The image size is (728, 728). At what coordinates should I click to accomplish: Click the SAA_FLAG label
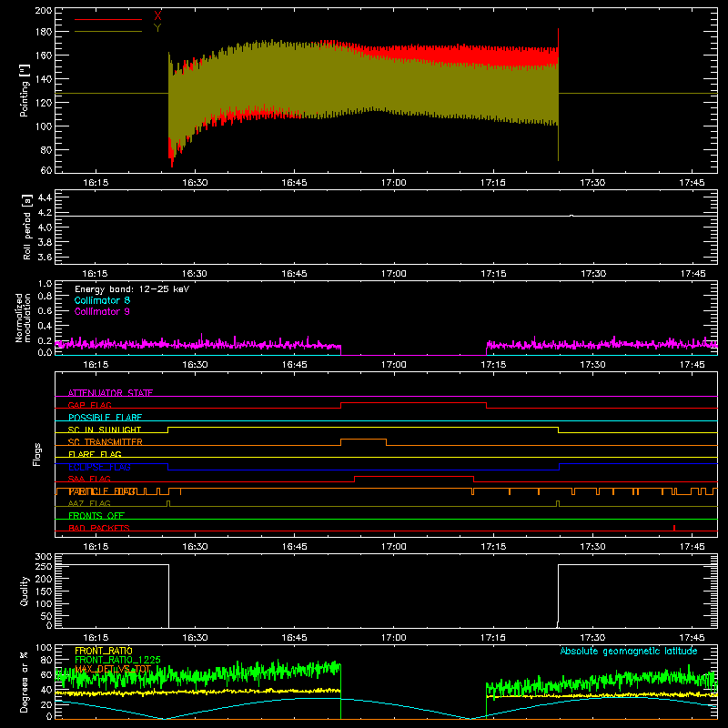pyautogui.click(x=89, y=479)
